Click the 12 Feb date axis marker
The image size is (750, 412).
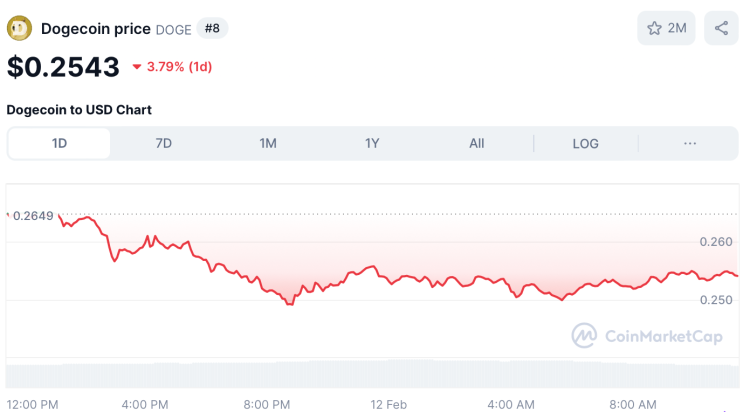[x=391, y=404]
